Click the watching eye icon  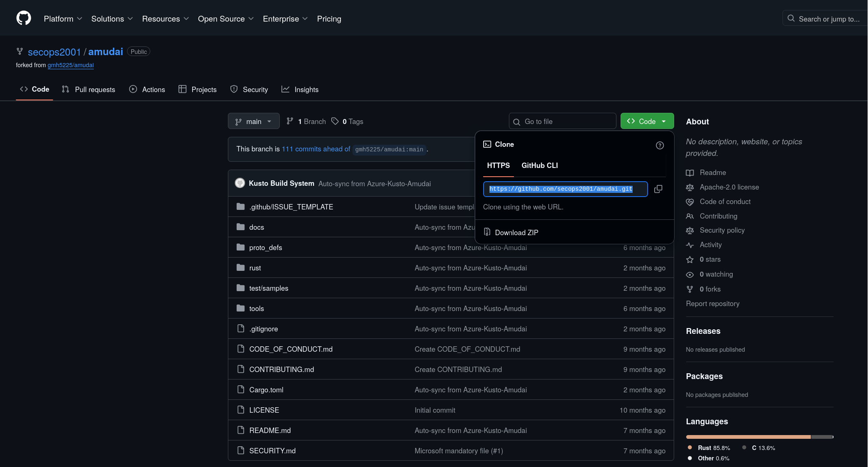(690, 275)
